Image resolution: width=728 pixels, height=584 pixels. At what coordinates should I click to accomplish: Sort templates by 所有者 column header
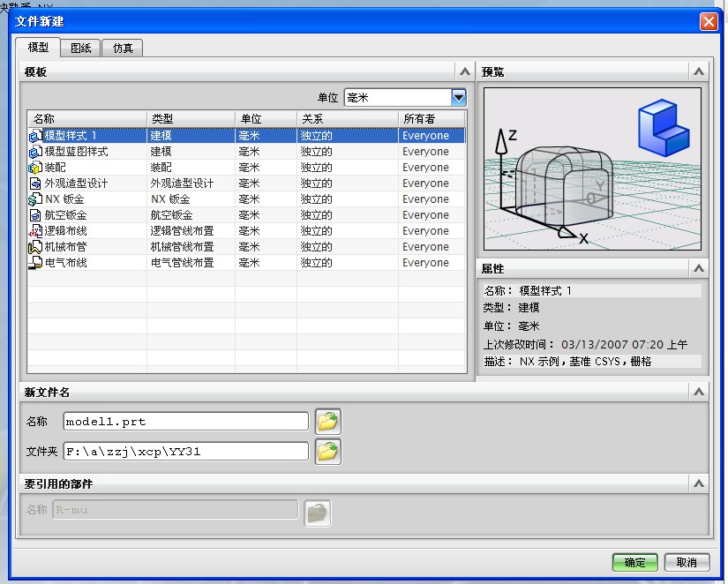(x=432, y=119)
